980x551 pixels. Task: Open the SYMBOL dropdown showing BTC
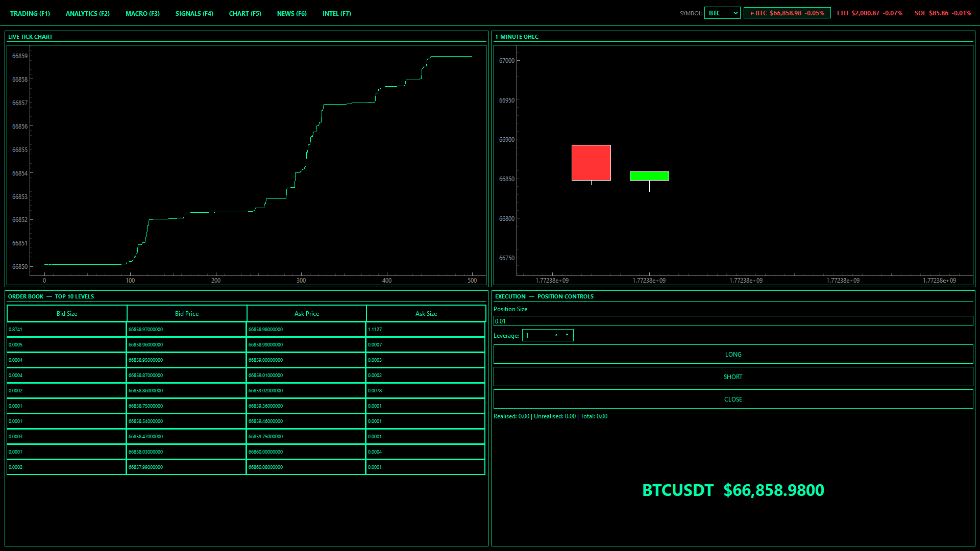tap(722, 13)
